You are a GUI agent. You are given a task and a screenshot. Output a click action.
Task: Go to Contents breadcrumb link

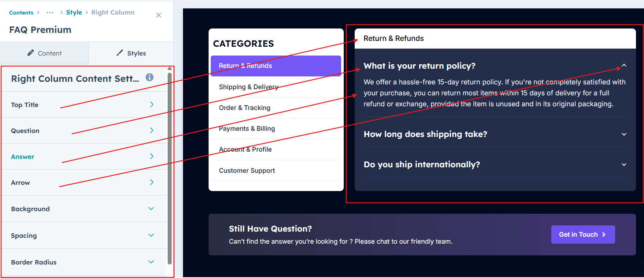click(x=21, y=13)
